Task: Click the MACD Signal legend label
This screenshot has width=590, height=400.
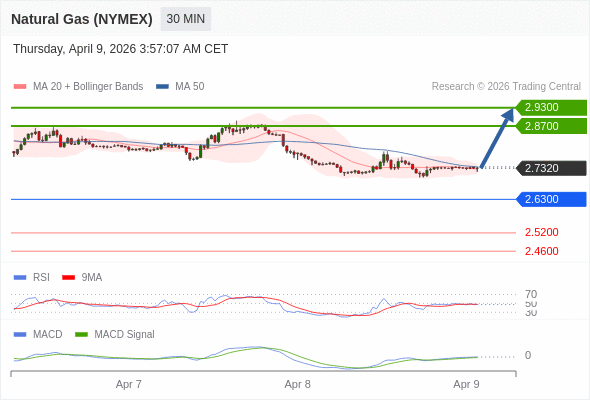Action: tap(124, 335)
